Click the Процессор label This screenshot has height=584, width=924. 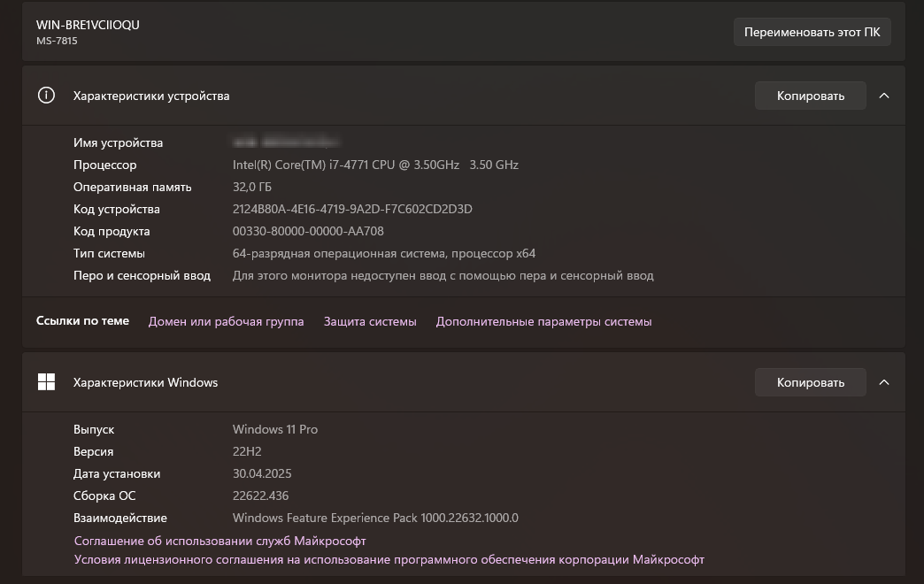105,165
